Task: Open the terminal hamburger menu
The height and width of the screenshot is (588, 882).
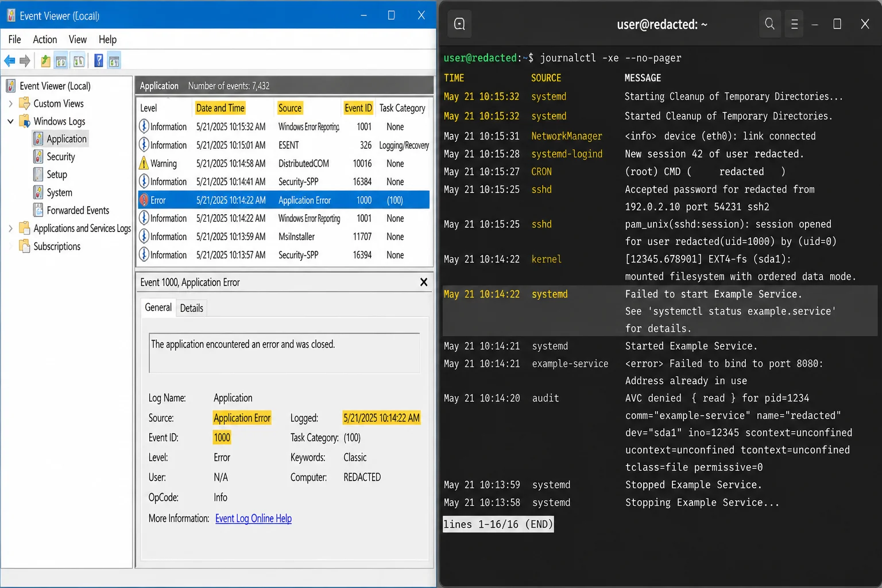Action: (794, 24)
